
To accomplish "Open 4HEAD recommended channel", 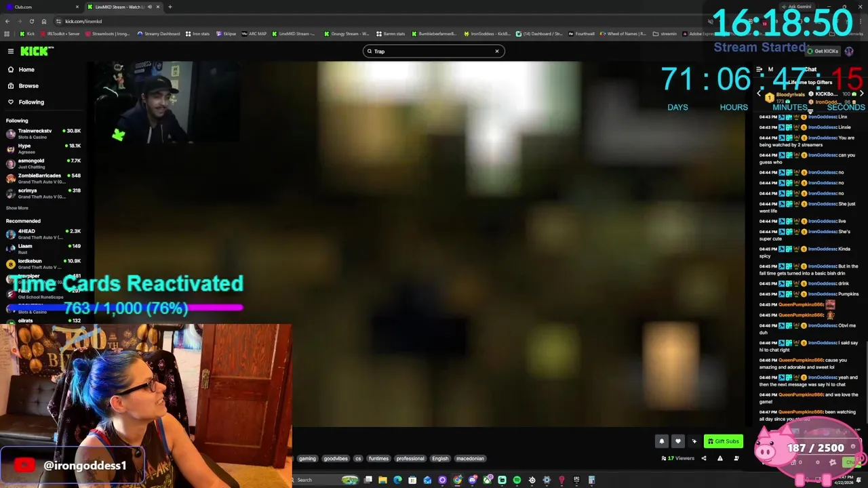I will click(43, 234).
